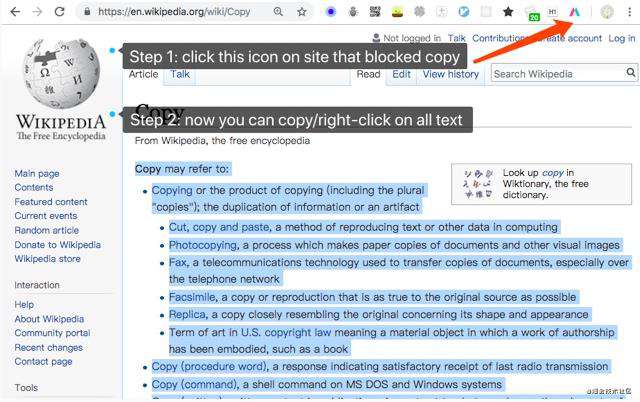The width and height of the screenshot is (640, 402).
Task: Follow the Cut, copy and paste link
Action: click(219, 227)
